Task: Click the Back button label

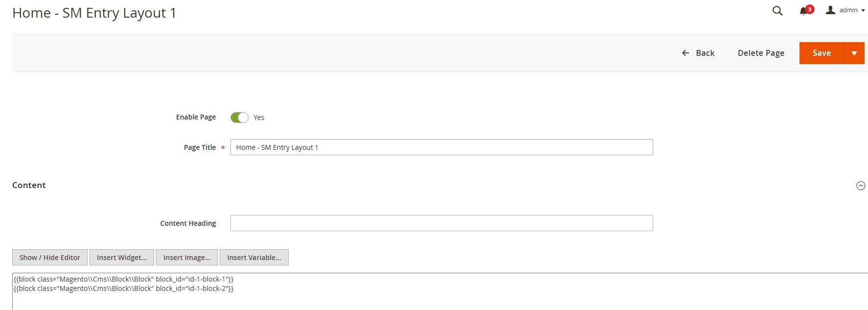Action: (705, 53)
